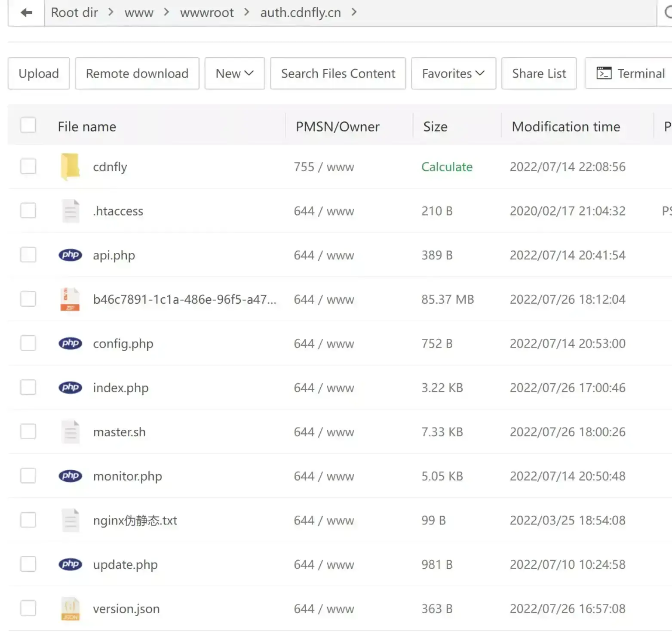Click the JSON icon beside version.json
The height and width of the screenshot is (641, 672).
[70, 608]
